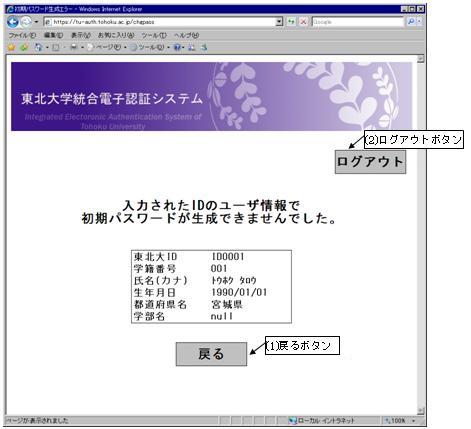Stop loading with the red X icon
This screenshot has width=471, height=429.
click(303, 22)
